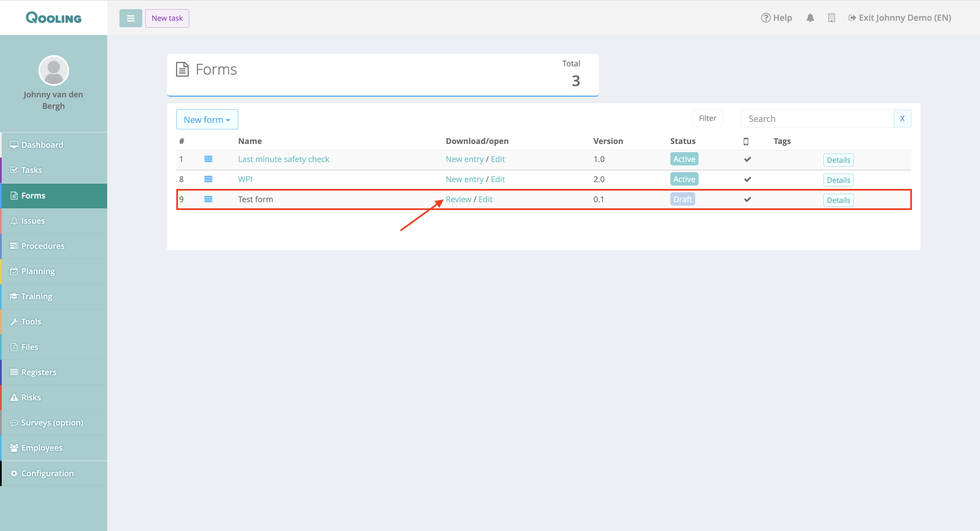Image resolution: width=980 pixels, height=531 pixels.
Task: Click the Draft status badge
Action: (x=683, y=199)
